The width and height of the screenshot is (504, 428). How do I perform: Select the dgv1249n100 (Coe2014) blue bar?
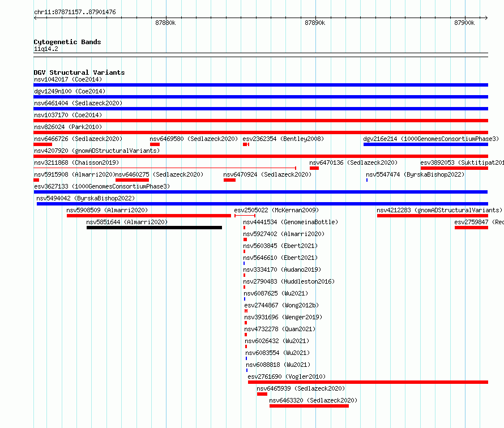tap(260, 97)
